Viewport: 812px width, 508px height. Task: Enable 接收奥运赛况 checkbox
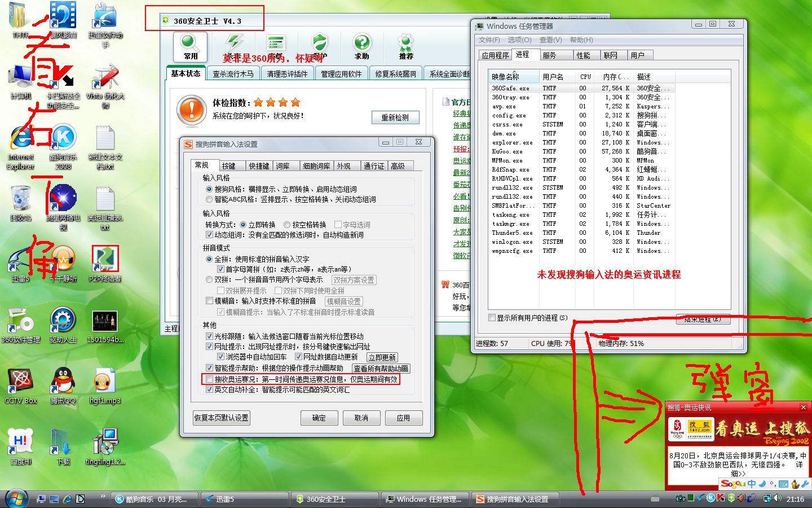click(209, 379)
